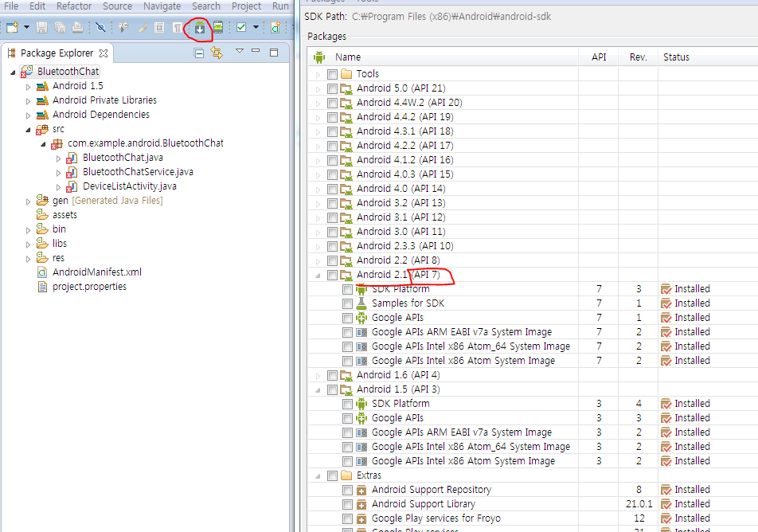Click the Android robot icon in Name header

(x=319, y=57)
